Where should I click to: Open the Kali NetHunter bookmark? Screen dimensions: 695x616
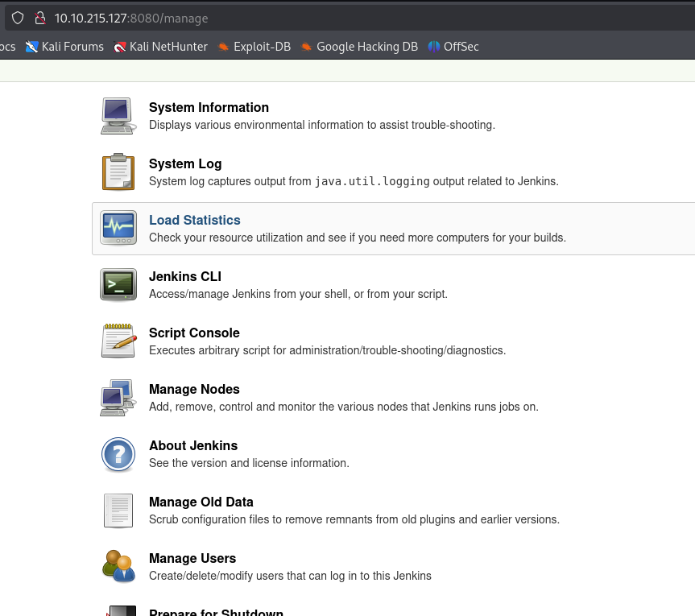coord(160,47)
